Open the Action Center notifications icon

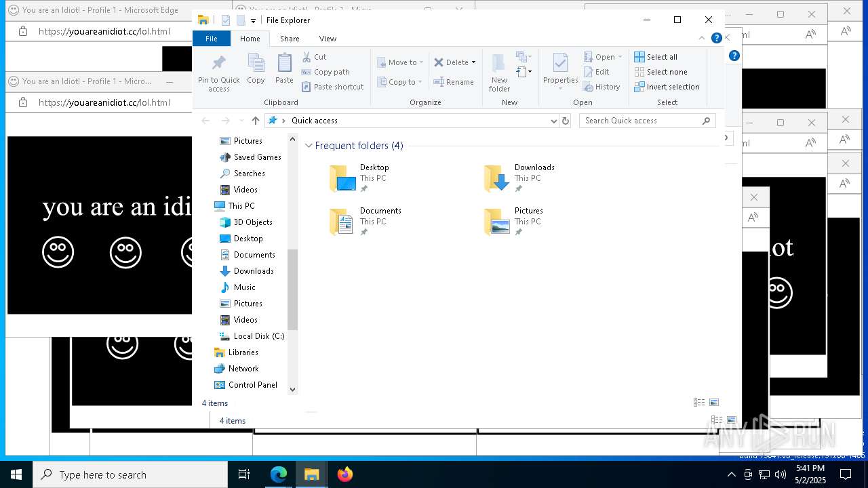click(x=846, y=474)
